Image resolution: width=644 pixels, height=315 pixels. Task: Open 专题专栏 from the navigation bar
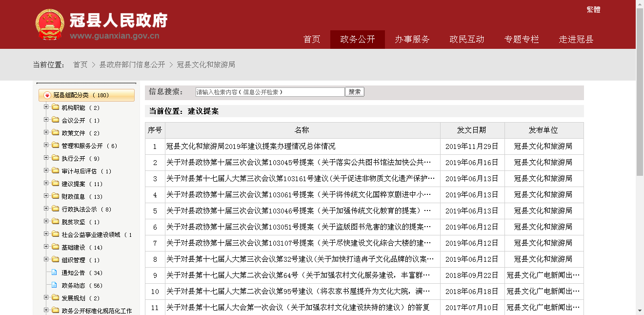522,40
